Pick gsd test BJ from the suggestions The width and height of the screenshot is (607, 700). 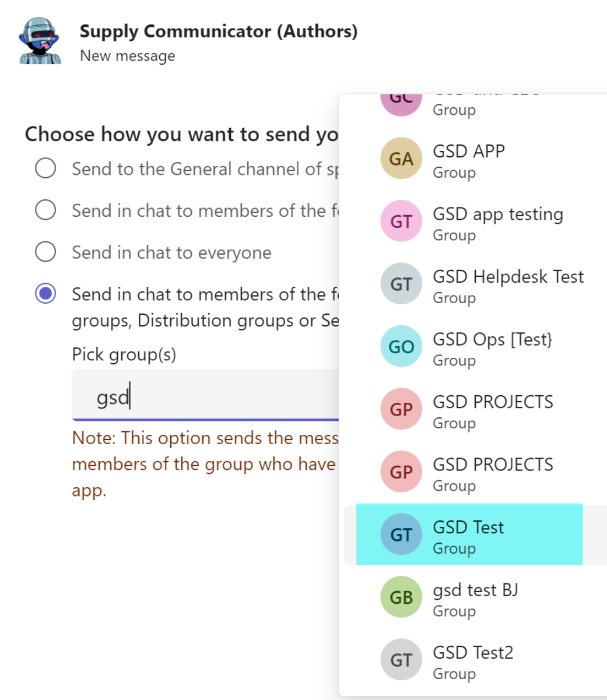pyautogui.click(x=475, y=596)
